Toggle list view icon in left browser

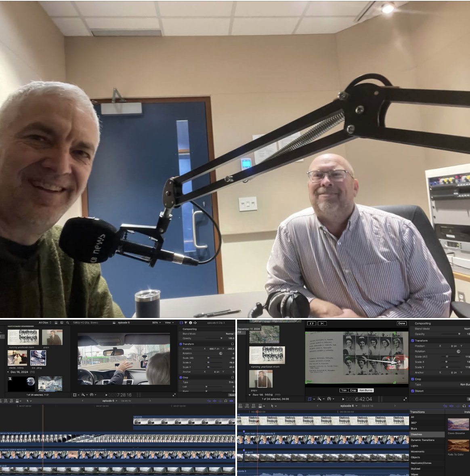(x=62, y=323)
